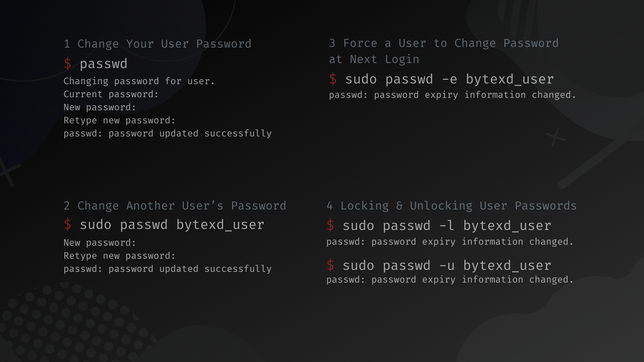Click Retype new password field label
Image resolution: width=644 pixels, height=362 pixels.
[119, 120]
